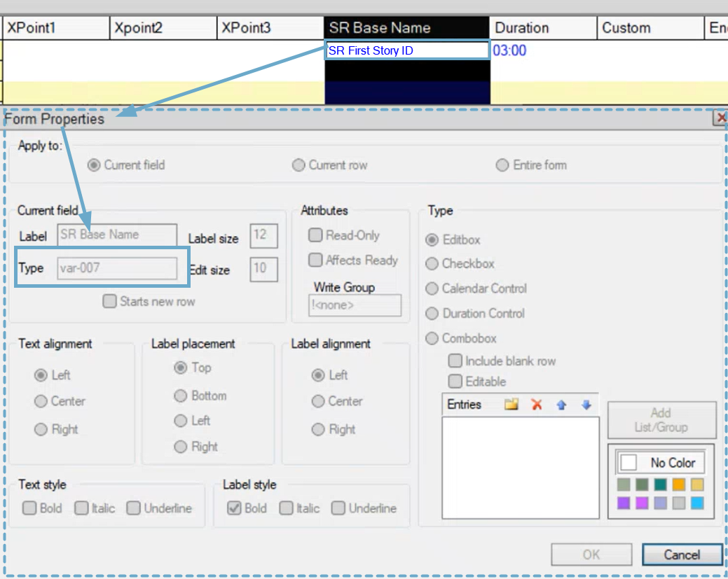
Task: Select the sky blue color swatch
Action: [x=696, y=503]
